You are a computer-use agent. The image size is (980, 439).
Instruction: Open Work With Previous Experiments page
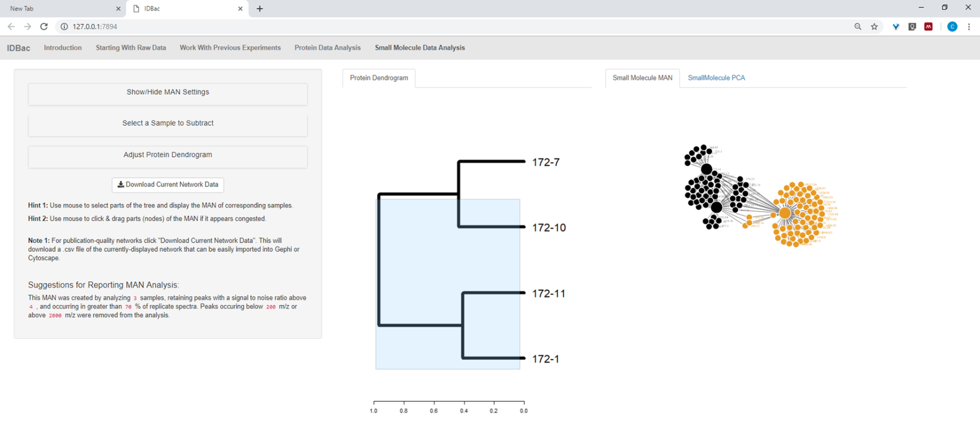pyautogui.click(x=230, y=48)
